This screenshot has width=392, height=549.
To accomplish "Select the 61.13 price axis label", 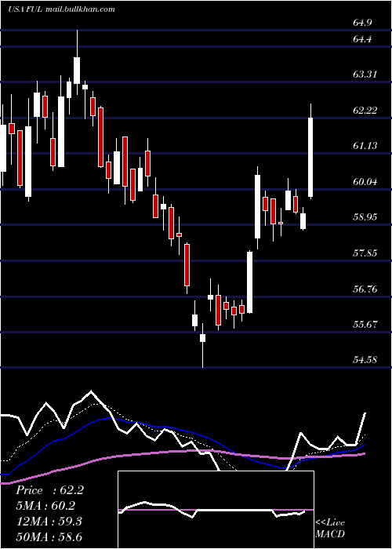I will (x=365, y=146).
